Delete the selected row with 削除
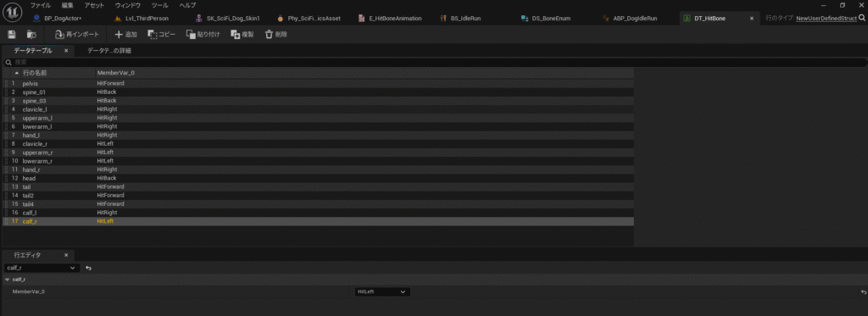Image resolution: width=868 pixels, height=316 pixels. (275, 35)
